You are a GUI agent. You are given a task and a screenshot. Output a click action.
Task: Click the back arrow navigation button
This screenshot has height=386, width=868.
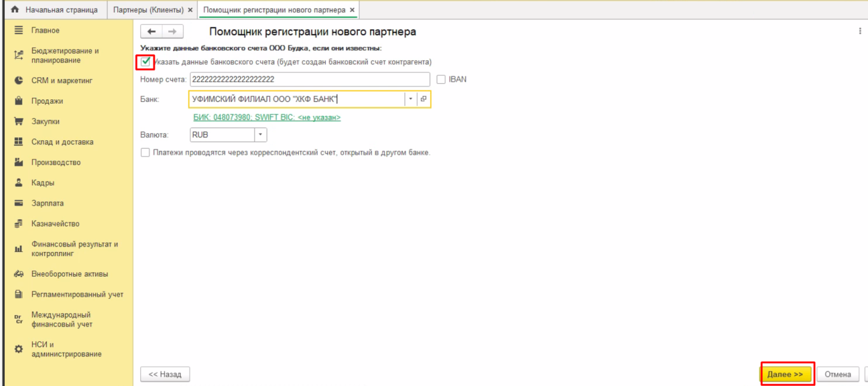click(152, 32)
